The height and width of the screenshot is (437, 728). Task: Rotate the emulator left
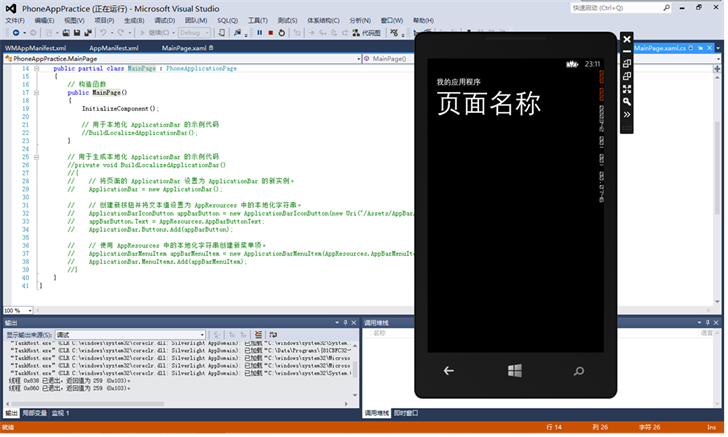click(x=627, y=64)
